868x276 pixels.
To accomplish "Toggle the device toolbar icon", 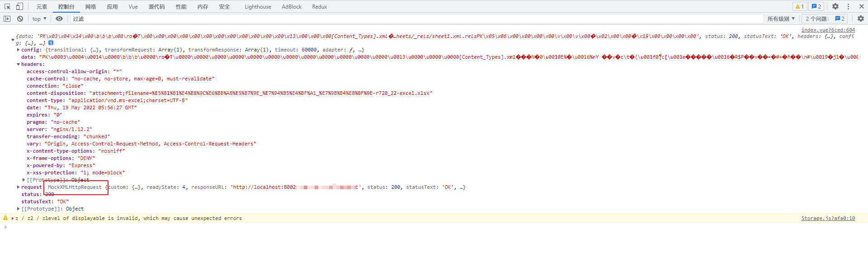I will pos(19,6).
